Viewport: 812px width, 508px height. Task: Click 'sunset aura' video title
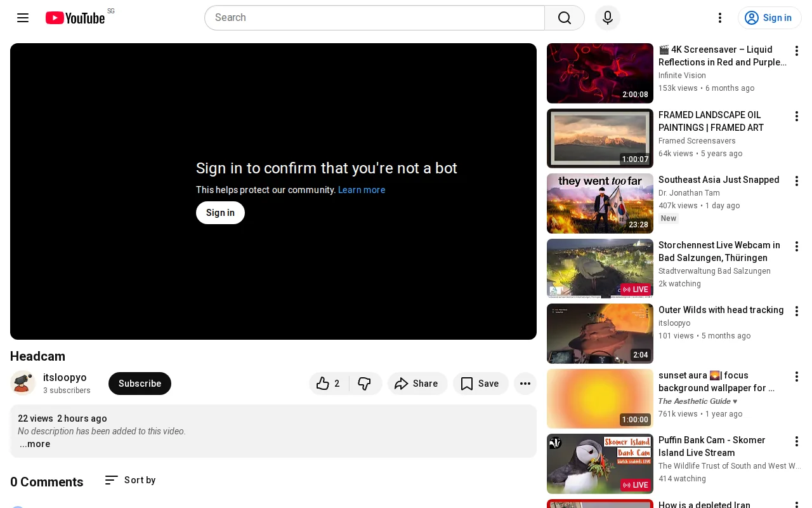[716, 382]
